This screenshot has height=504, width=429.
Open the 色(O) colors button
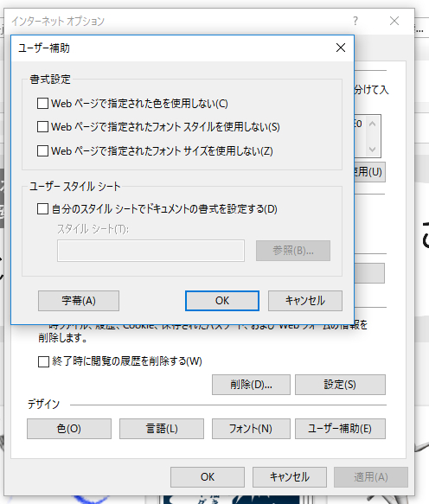click(x=69, y=429)
